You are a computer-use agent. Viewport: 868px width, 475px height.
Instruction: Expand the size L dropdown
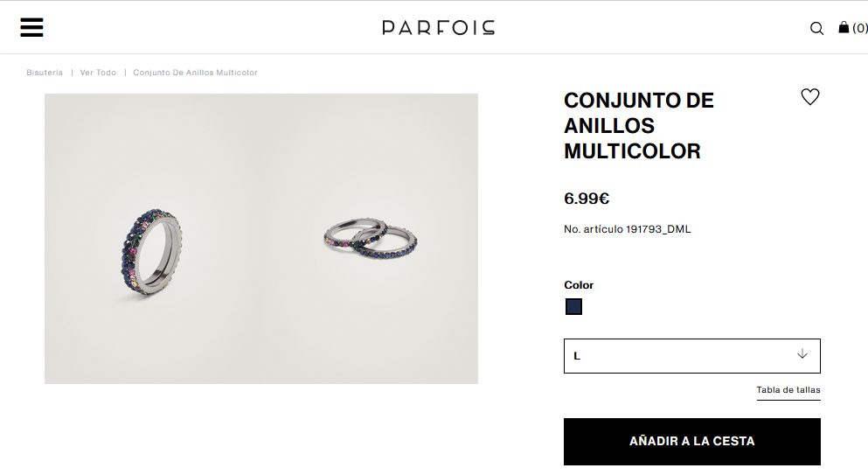click(692, 356)
